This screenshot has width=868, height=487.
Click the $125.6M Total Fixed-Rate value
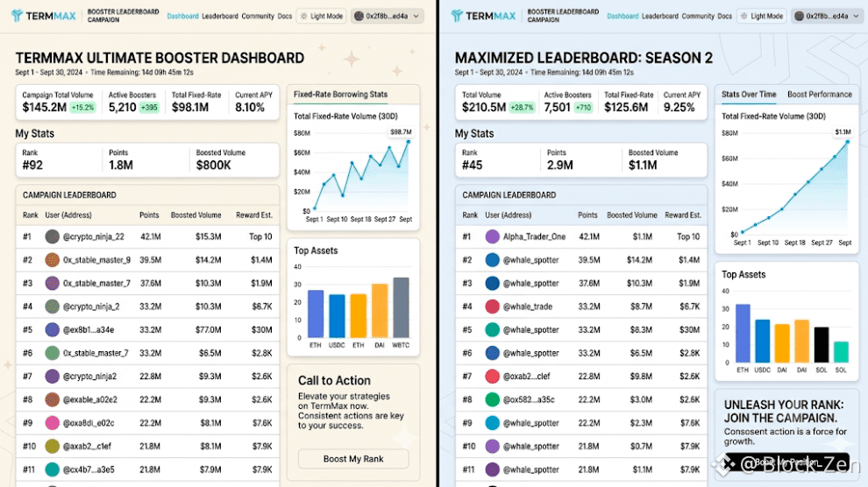pos(626,107)
